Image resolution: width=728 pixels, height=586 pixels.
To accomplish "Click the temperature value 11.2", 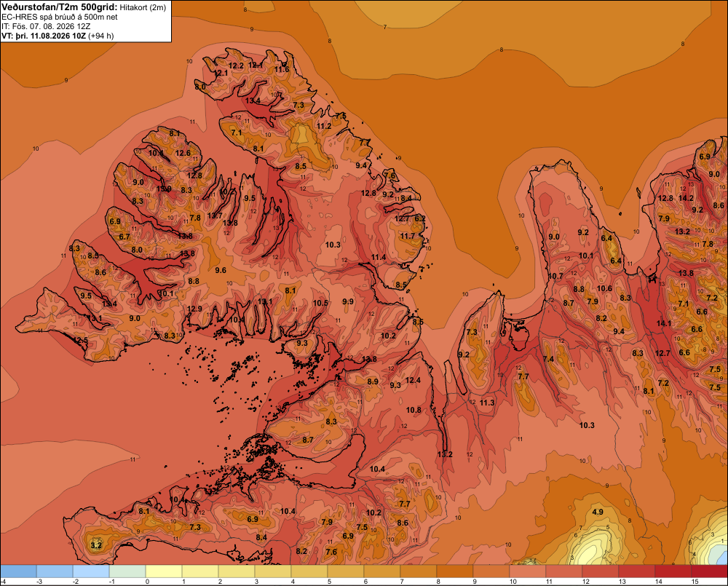I will tap(324, 126).
